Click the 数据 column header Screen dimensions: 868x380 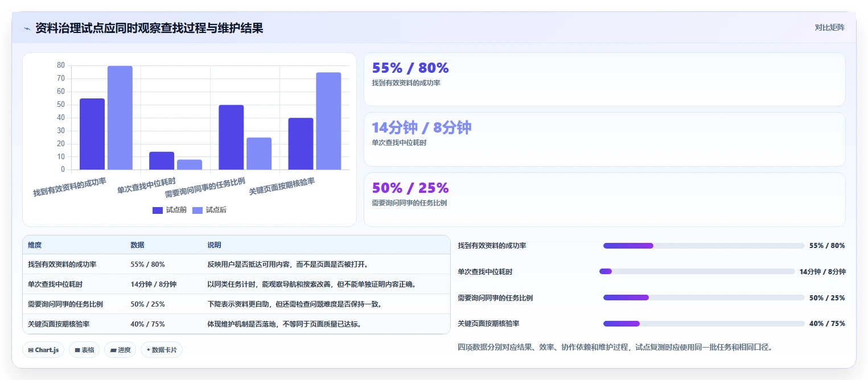[137, 245]
